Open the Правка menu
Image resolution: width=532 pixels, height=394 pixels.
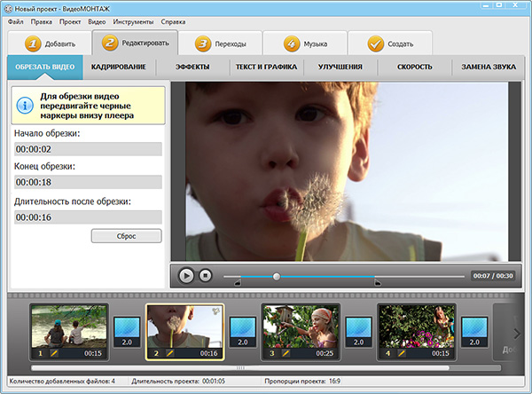pyautogui.click(x=42, y=21)
